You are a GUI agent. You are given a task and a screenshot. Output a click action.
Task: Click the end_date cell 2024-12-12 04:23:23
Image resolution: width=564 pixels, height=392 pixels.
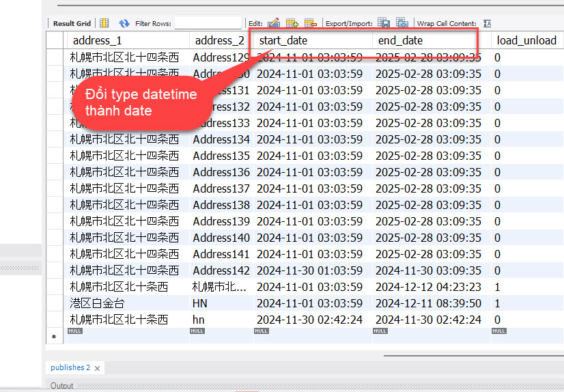[428, 287]
